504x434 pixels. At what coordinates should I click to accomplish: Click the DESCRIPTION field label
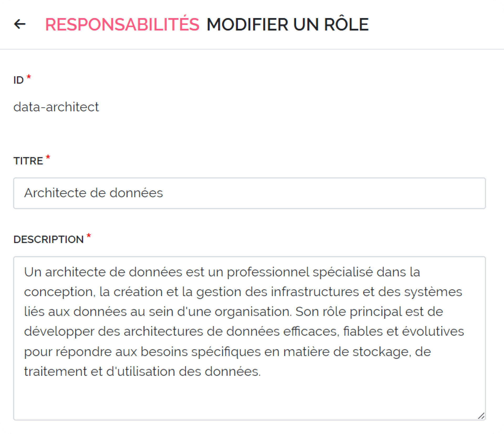pyautogui.click(x=48, y=239)
